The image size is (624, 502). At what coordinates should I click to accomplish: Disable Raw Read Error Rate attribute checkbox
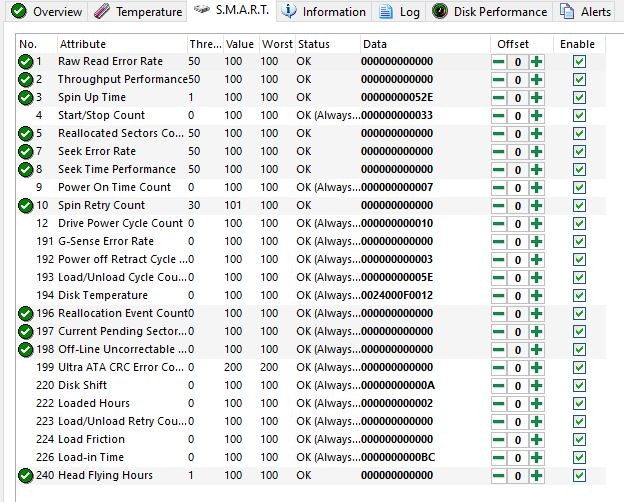click(x=579, y=62)
